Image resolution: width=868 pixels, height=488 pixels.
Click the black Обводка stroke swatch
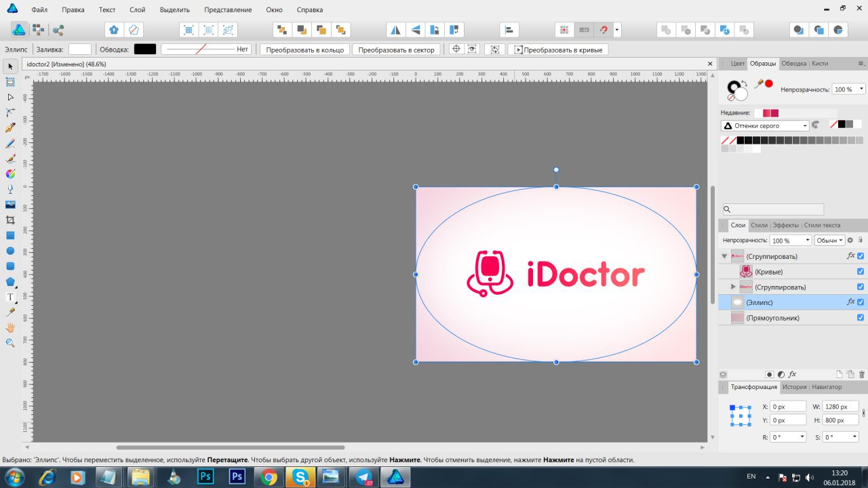[144, 49]
